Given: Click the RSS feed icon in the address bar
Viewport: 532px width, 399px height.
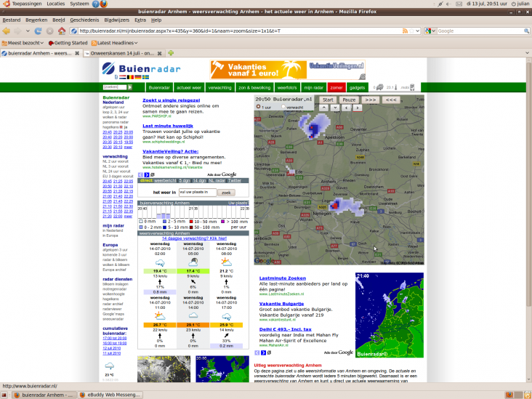Looking at the screenshot, I should [x=406, y=31].
